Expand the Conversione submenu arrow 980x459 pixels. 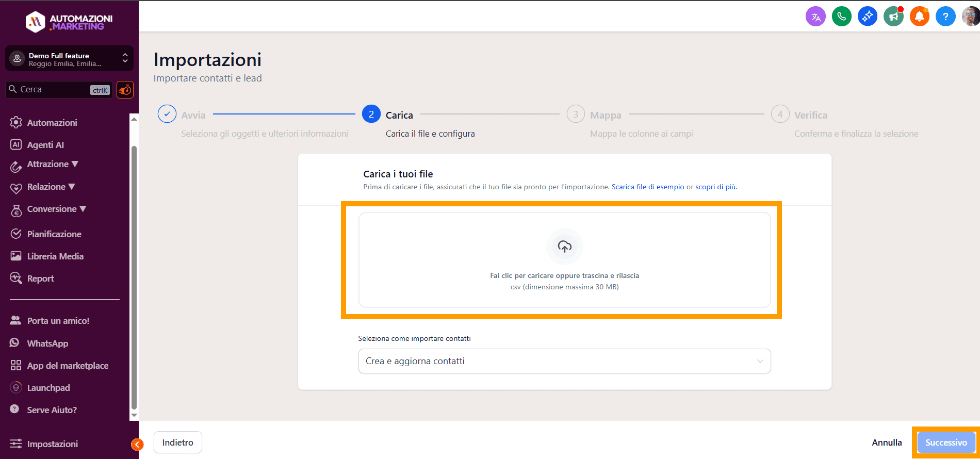click(83, 209)
